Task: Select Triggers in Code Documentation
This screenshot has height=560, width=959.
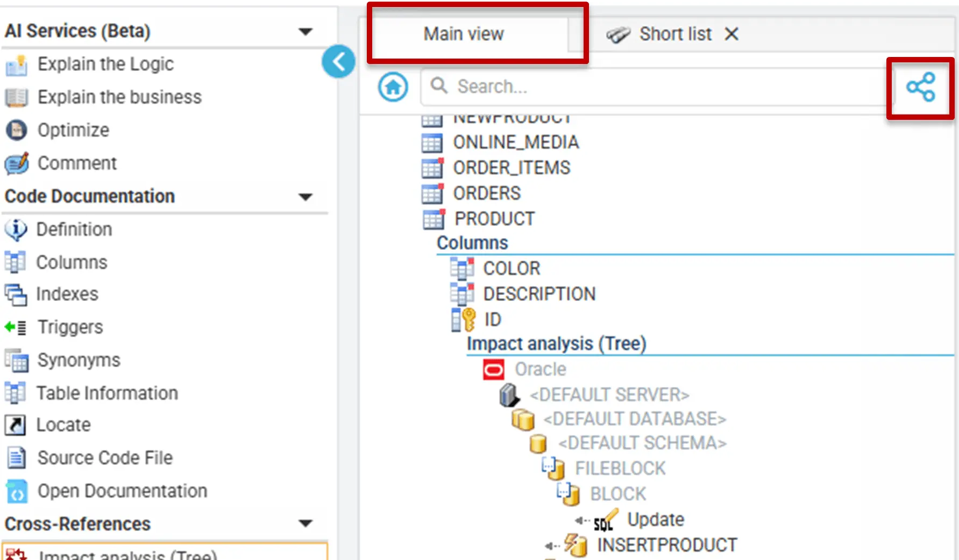Action: coord(70,327)
